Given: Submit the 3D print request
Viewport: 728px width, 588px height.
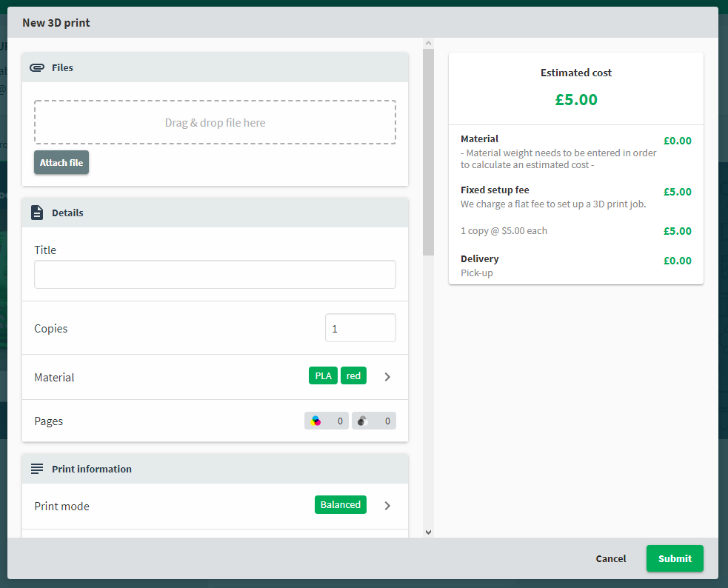Looking at the screenshot, I should coord(675,558).
